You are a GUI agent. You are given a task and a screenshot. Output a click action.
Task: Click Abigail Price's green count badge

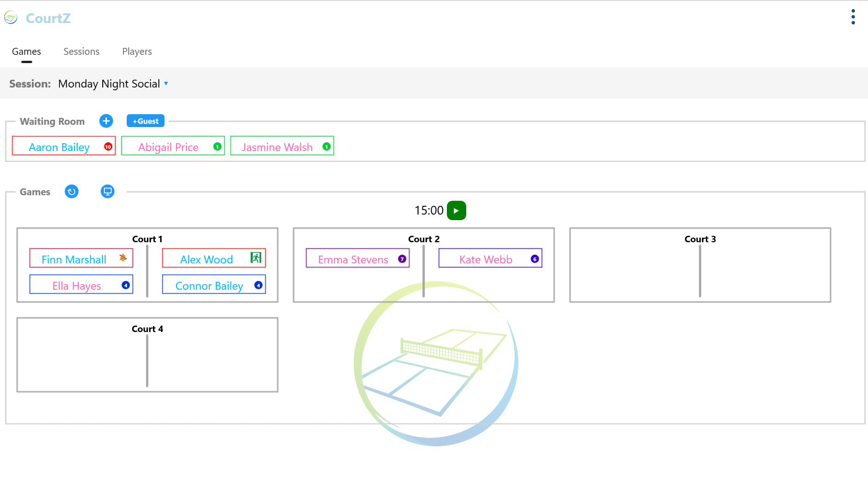tap(217, 146)
